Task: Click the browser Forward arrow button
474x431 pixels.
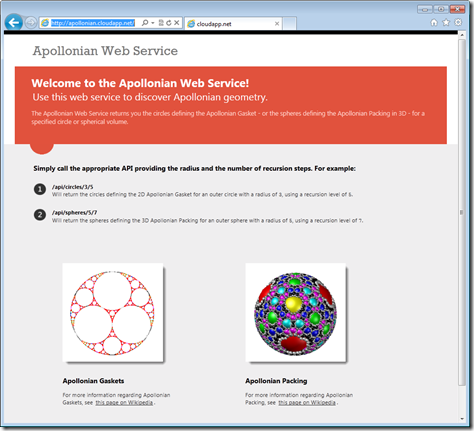Action: 31,23
